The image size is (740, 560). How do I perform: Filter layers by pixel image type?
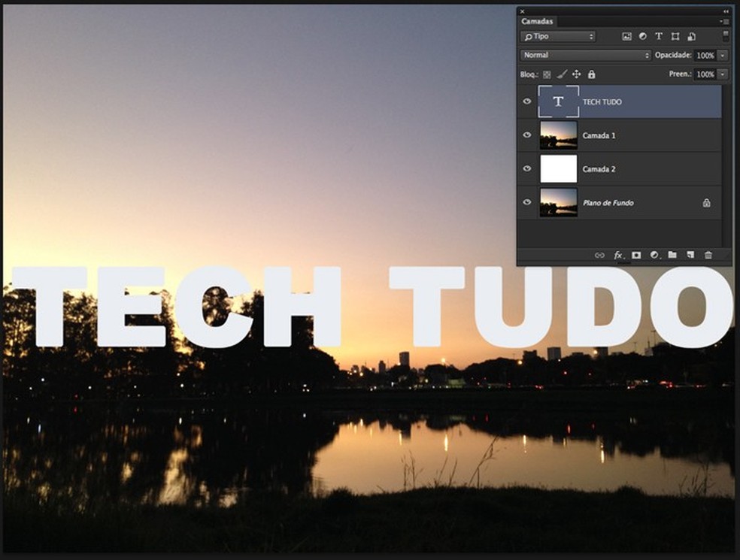click(x=626, y=36)
